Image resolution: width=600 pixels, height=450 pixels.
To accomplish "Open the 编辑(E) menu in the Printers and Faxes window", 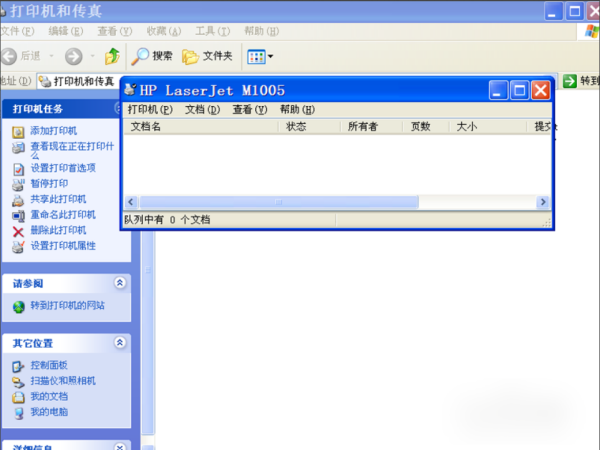I will tap(65, 31).
